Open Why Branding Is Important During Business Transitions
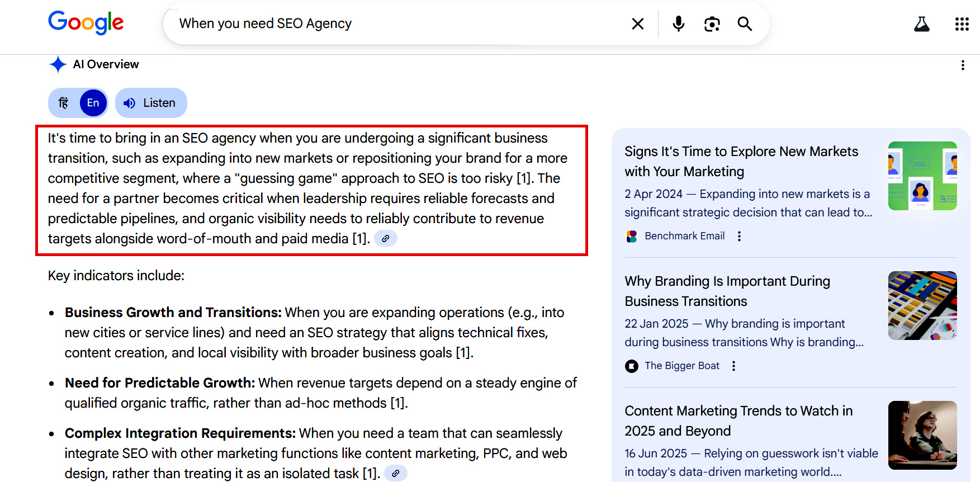 tap(727, 291)
